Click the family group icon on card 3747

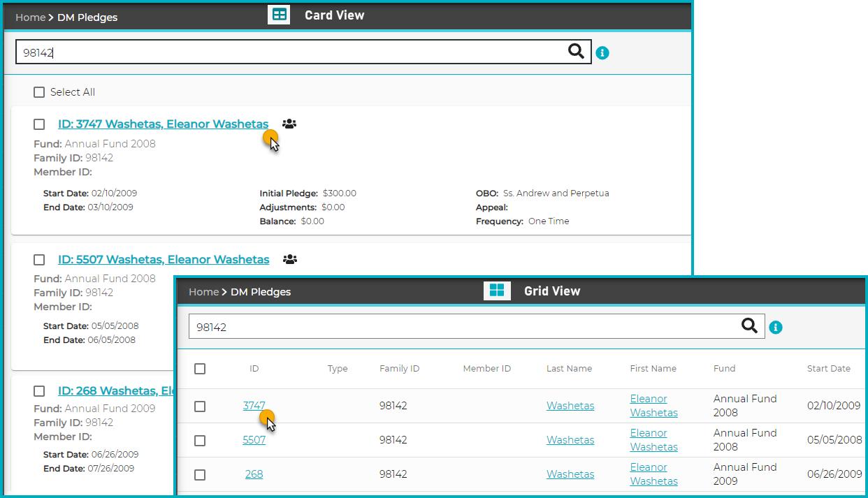click(289, 124)
